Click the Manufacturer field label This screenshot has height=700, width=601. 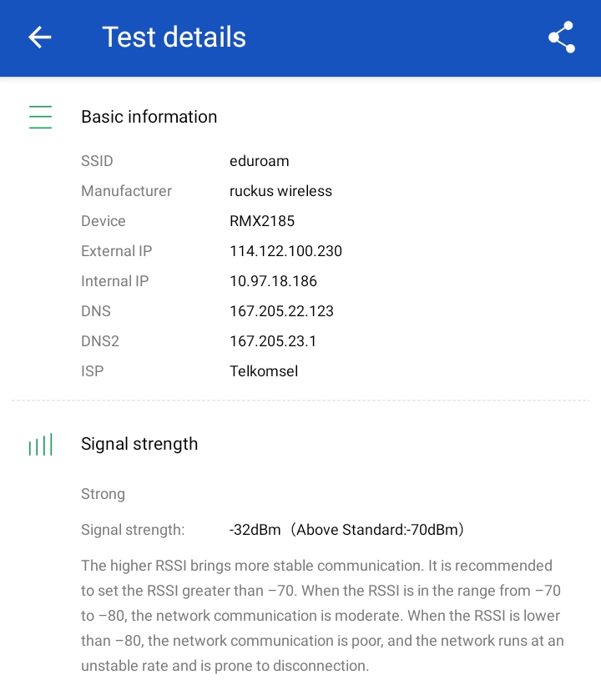tap(126, 191)
